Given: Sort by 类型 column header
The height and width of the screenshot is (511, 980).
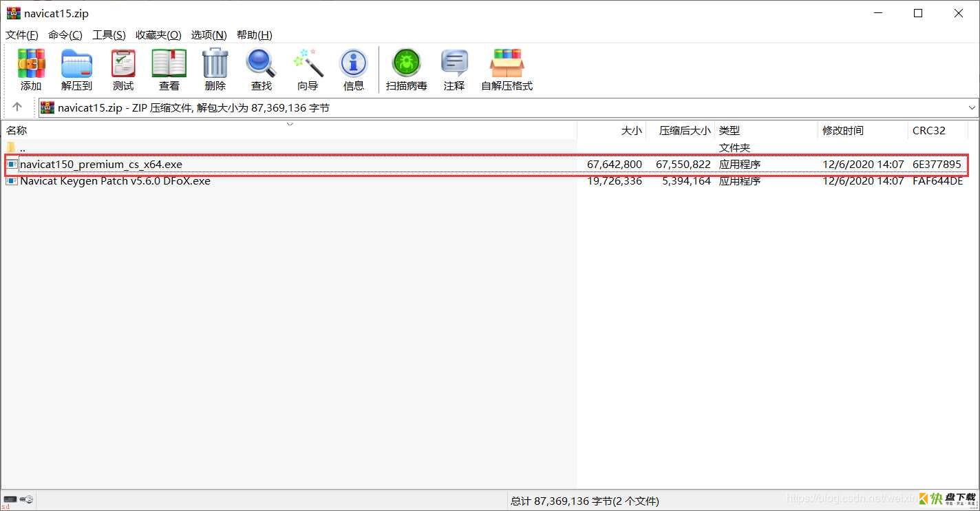Looking at the screenshot, I should click(x=767, y=130).
